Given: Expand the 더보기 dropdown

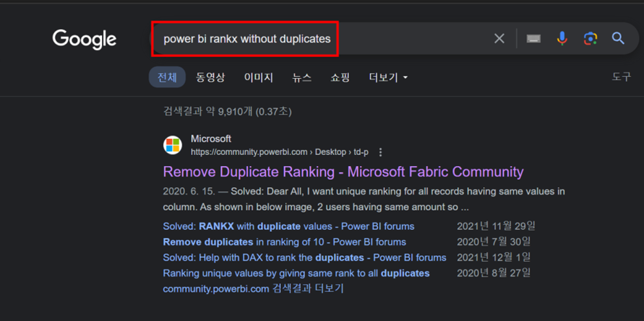Looking at the screenshot, I should point(388,78).
